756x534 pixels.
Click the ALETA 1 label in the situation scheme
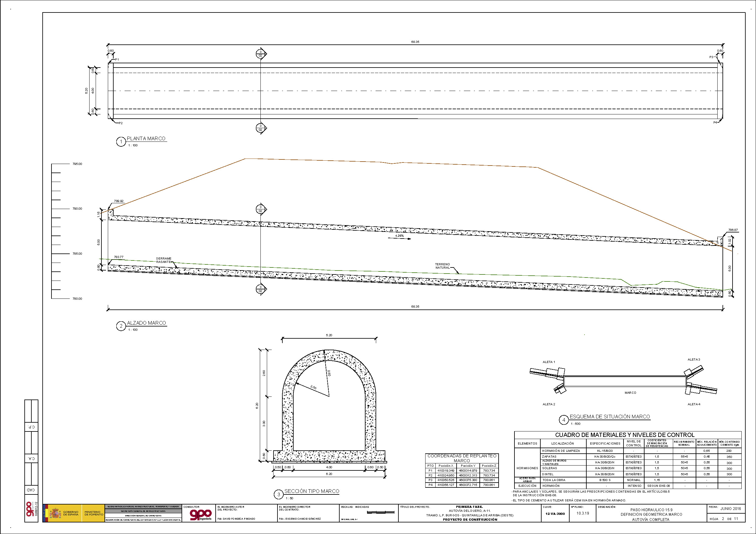pos(549,362)
